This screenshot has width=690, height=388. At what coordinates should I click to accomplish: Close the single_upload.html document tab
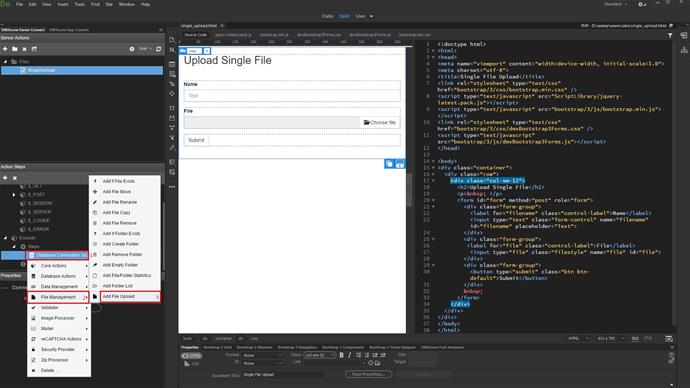tap(222, 26)
